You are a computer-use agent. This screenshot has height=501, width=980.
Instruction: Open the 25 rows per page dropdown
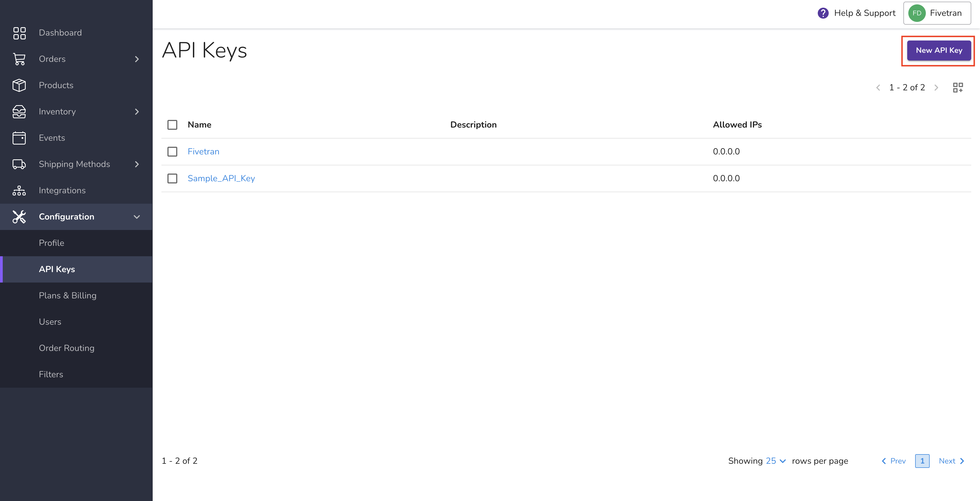[x=776, y=461]
